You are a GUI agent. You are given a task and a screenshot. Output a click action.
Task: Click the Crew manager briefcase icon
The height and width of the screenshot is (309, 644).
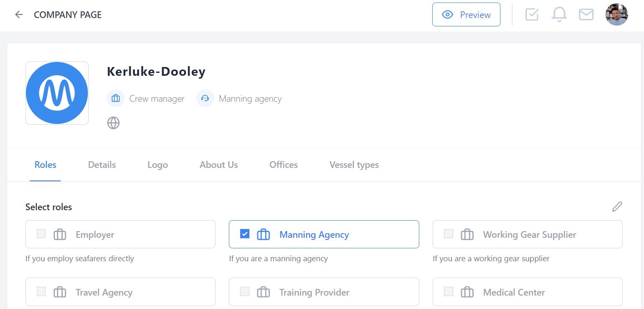(116, 98)
